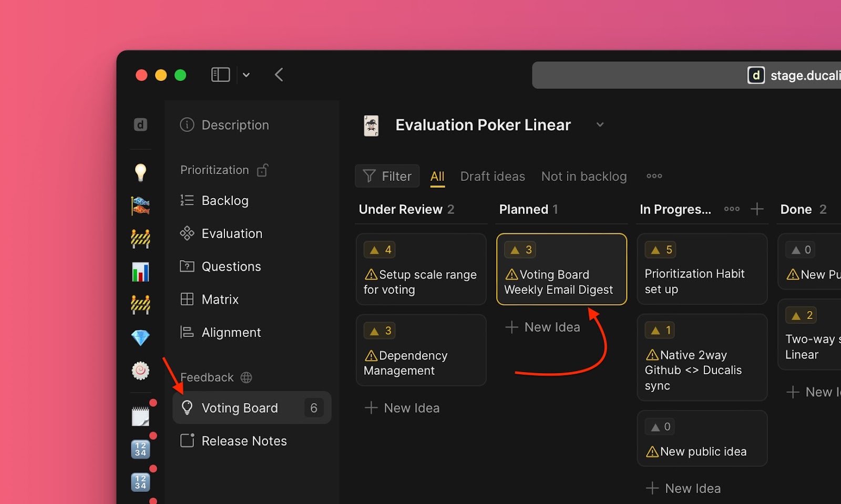Open Release Notes in the sidebar
The width and height of the screenshot is (841, 504).
pyautogui.click(x=244, y=441)
